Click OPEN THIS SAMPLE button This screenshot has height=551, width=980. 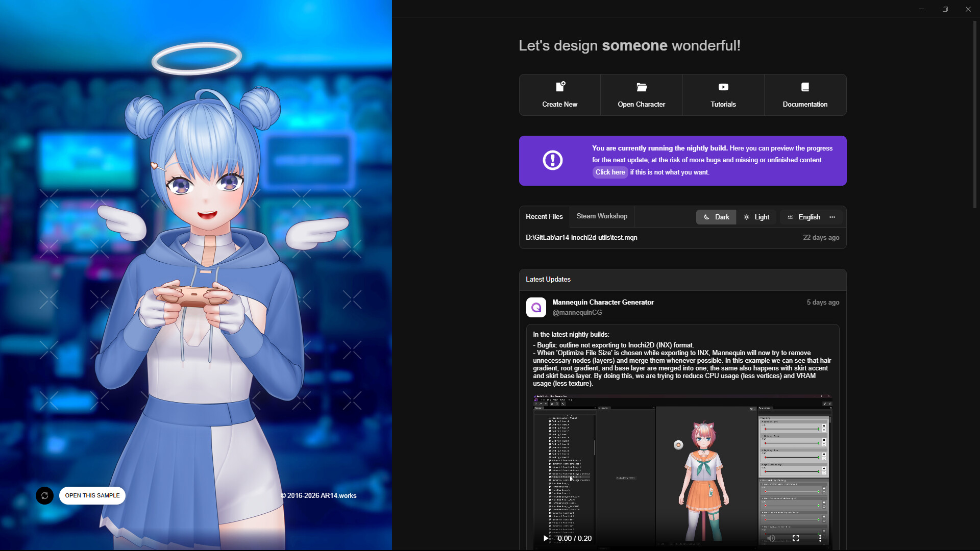point(92,495)
